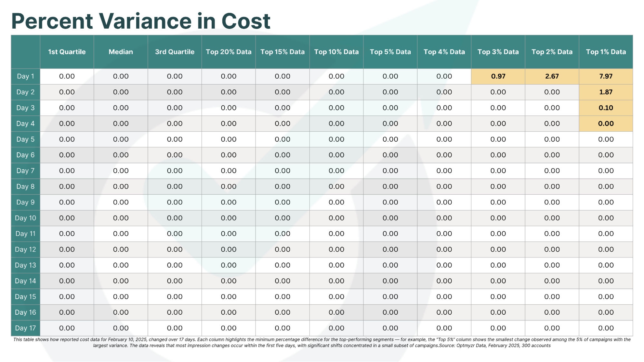The height and width of the screenshot is (362, 644).
Task: Click the "Day 4" row label
Action: (x=25, y=124)
